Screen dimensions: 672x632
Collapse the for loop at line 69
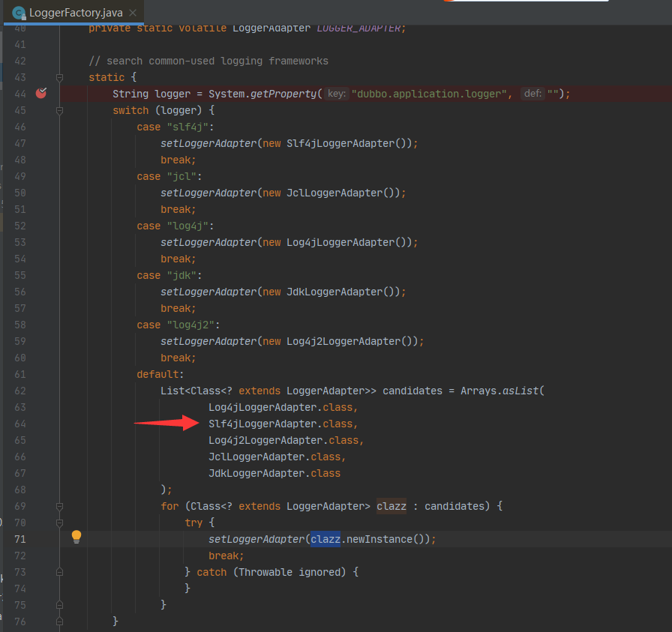tap(59, 507)
